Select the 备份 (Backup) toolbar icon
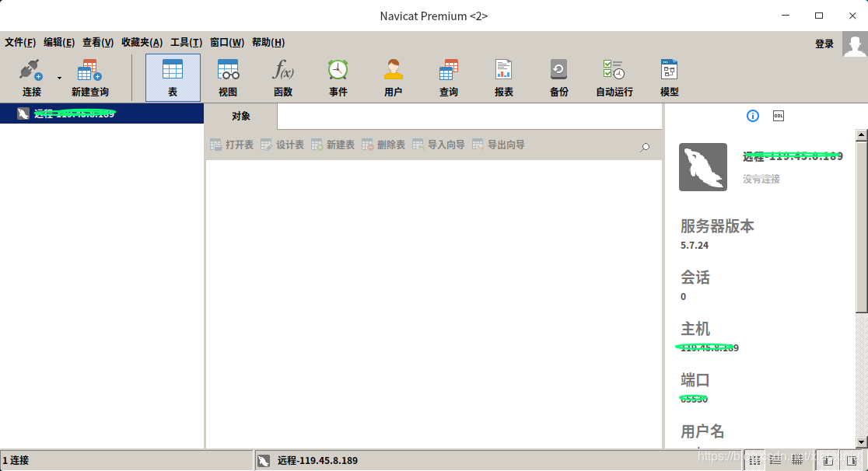The width and height of the screenshot is (868, 471). [558, 70]
